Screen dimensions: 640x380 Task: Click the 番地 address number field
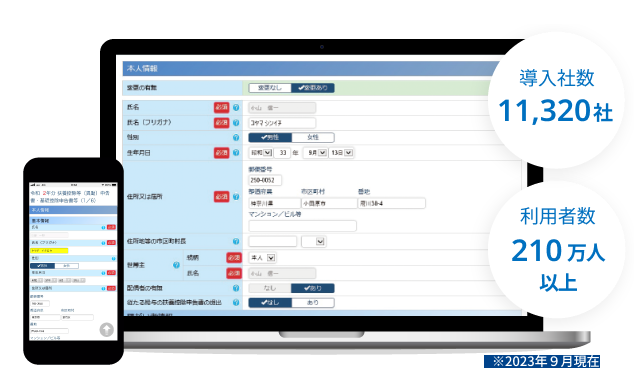tap(392, 203)
